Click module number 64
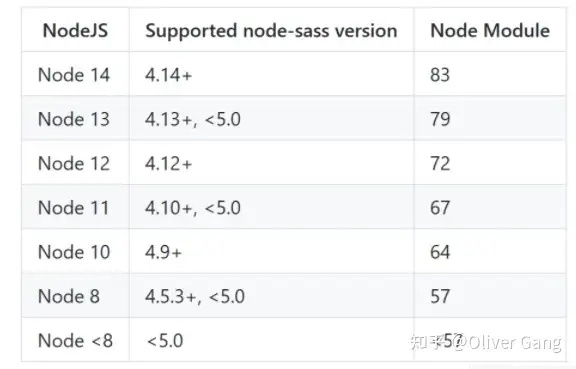 pyautogui.click(x=440, y=252)
